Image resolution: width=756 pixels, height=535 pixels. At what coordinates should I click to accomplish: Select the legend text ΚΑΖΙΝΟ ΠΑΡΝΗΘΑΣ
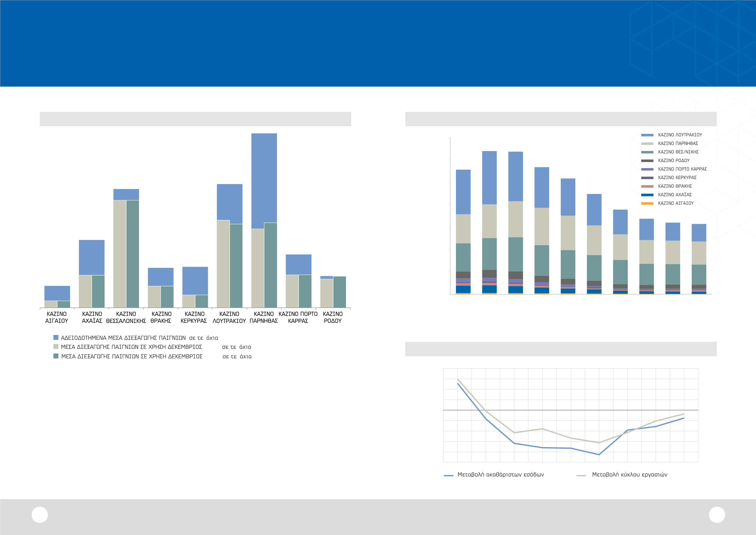pos(678,144)
